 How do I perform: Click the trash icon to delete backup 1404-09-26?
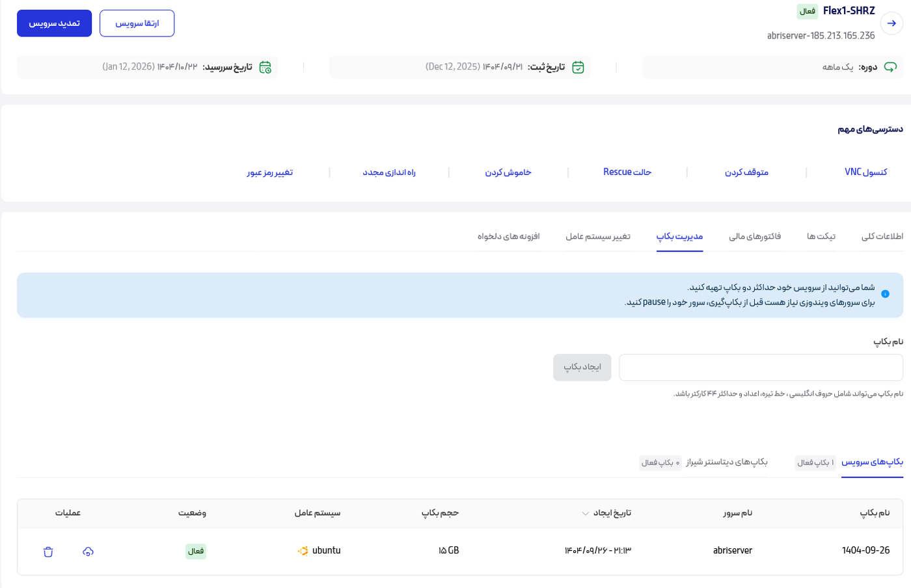point(48,552)
